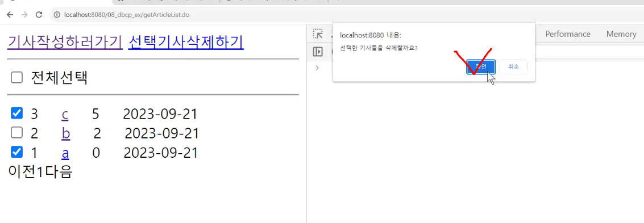This screenshot has height=223, width=644.
Task: Click the view count 5 in row c
Action: point(95,114)
